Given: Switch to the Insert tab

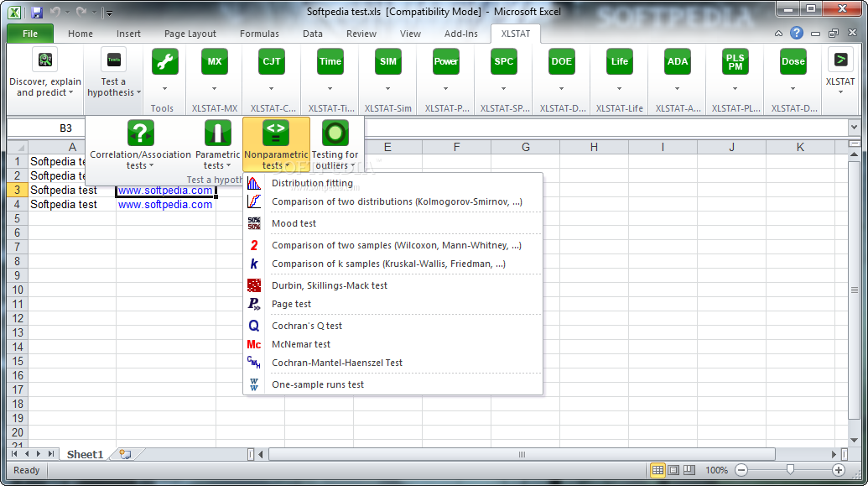Looking at the screenshot, I should click(x=128, y=34).
